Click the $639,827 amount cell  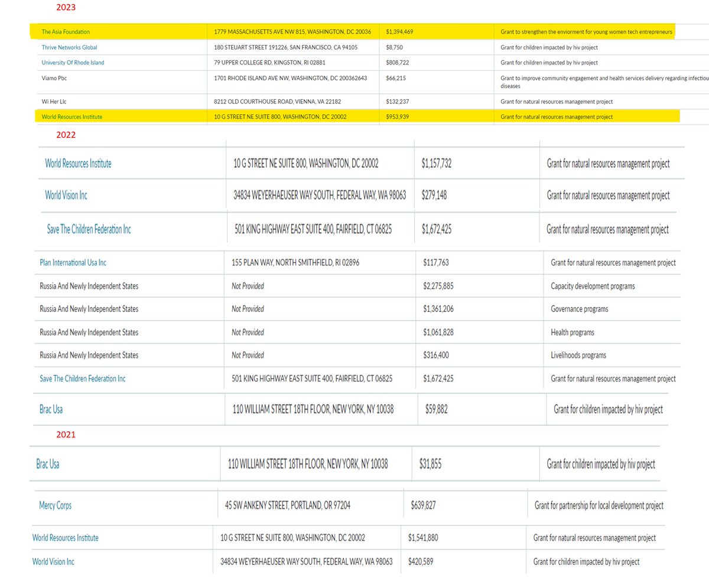click(424, 506)
